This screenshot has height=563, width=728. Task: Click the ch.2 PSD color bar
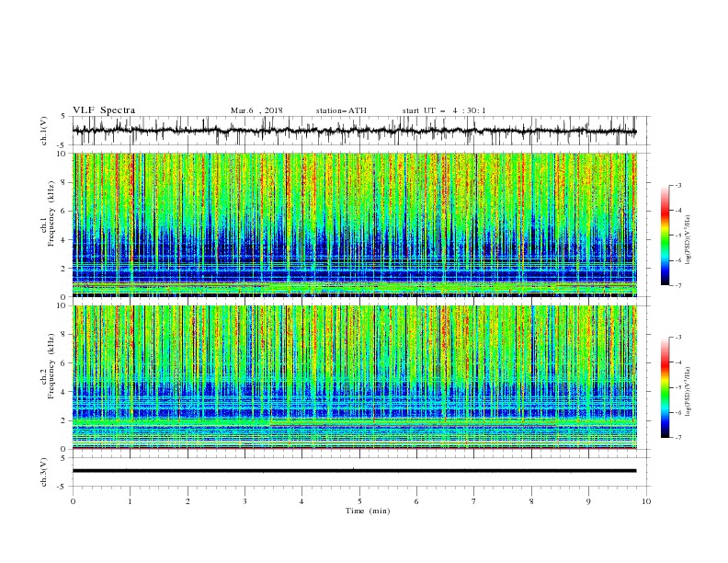tap(665, 387)
